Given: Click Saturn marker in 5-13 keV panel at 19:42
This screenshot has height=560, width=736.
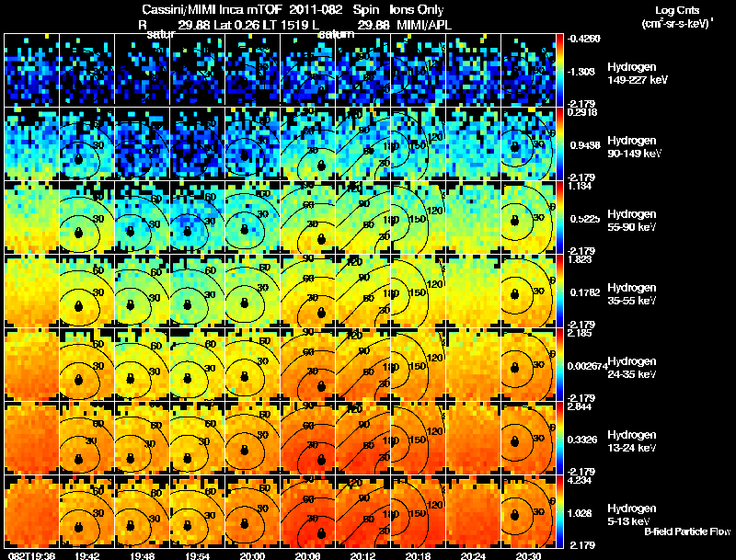Looking at the screenshot, I should pos(78,527).
